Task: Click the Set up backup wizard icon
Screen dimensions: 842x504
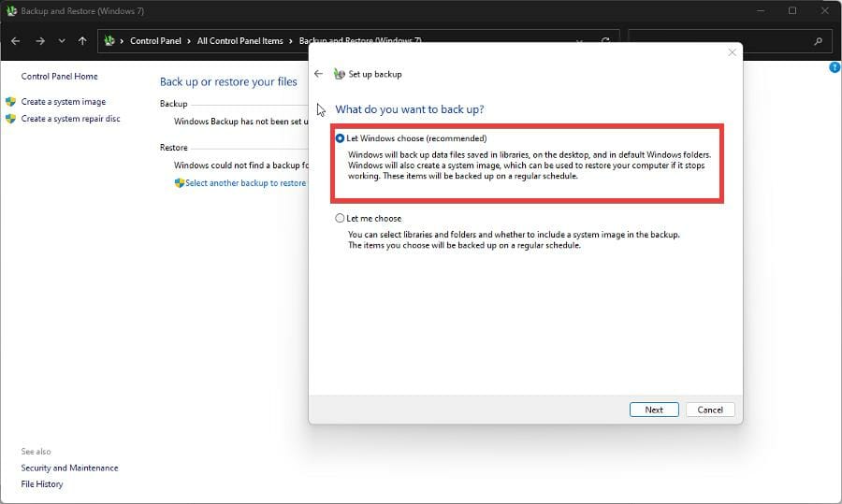Action: click(x=339, y=74)
